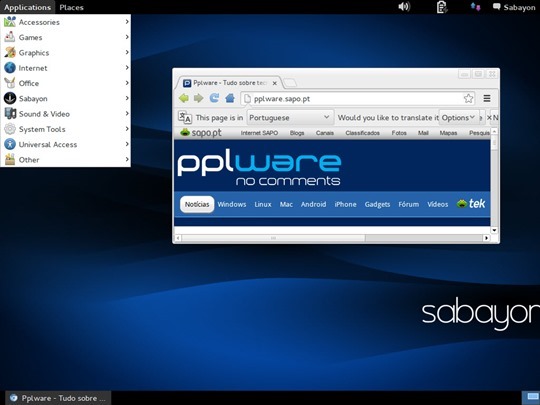Expand the Other submenu arrow

[127, 159]
